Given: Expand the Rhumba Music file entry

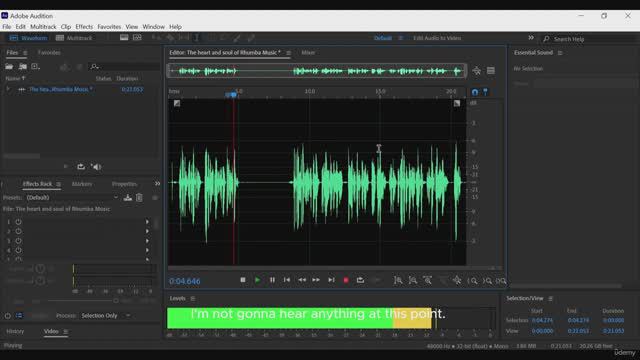Looking at the screenshot, I should [8, 89].
